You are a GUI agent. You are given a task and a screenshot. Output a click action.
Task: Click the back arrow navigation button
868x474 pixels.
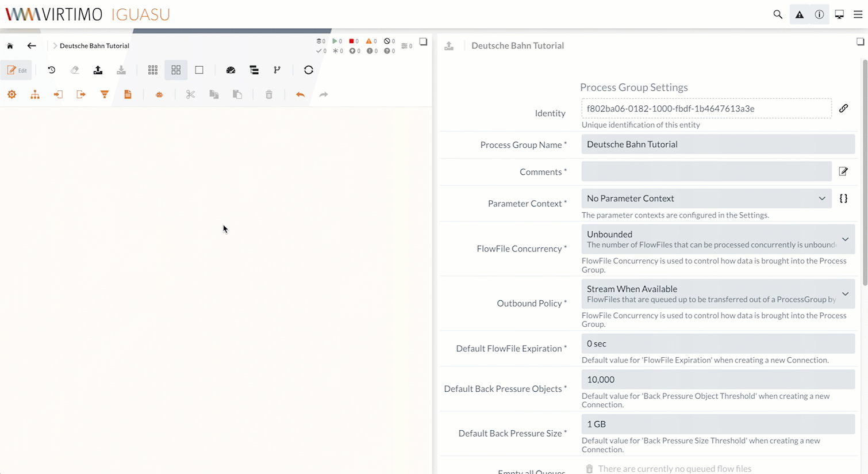(32, 45)
